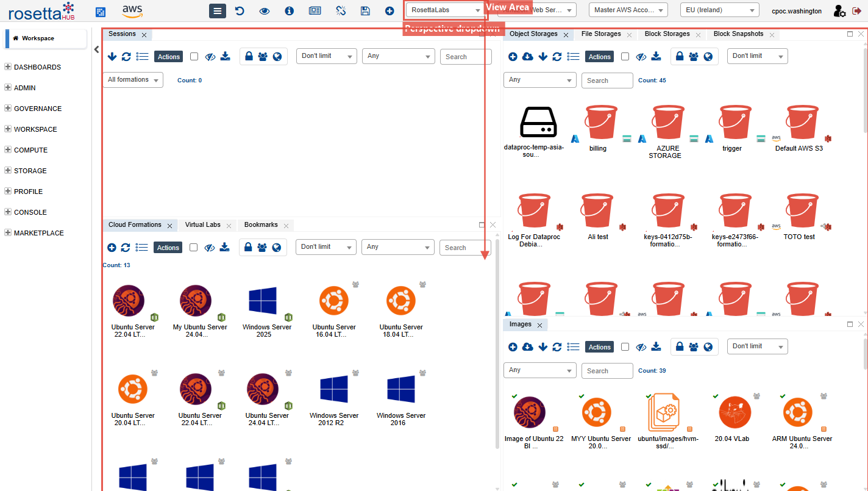Open the EU (Ireland) region dropdown
The width and height of the screenshot is (868, 491).
coord(719,10)
